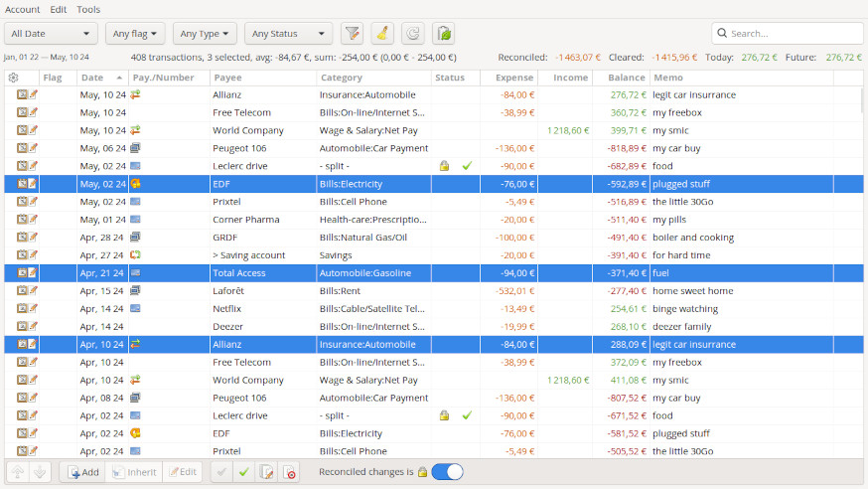Click the move transaction down arrow
868x489 pixels.
(40, 472)
